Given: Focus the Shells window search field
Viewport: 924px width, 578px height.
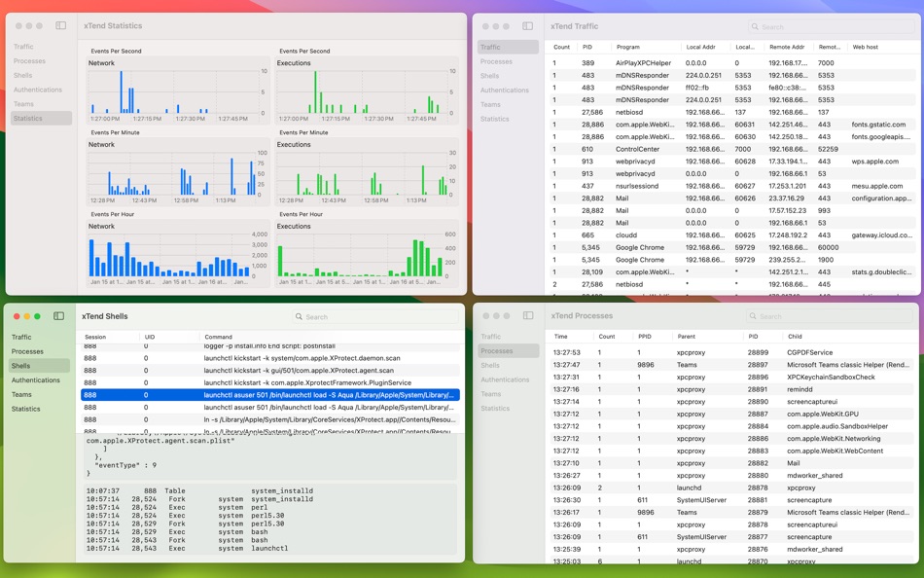Looking at the screenshot, I should 375,316.
